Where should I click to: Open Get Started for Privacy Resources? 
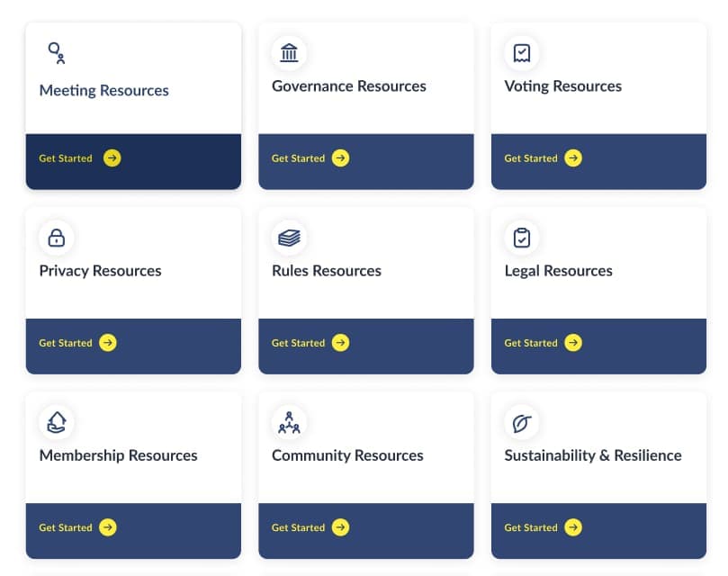coord(77,343)
